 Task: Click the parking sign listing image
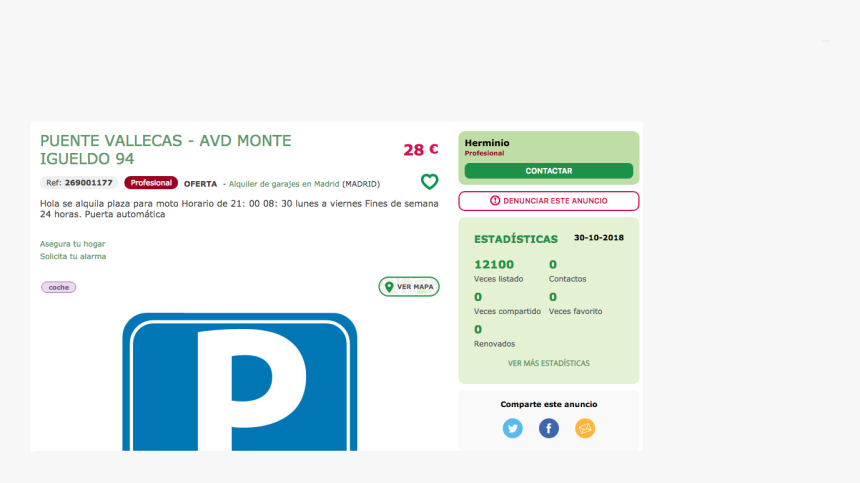click(240, 382)
